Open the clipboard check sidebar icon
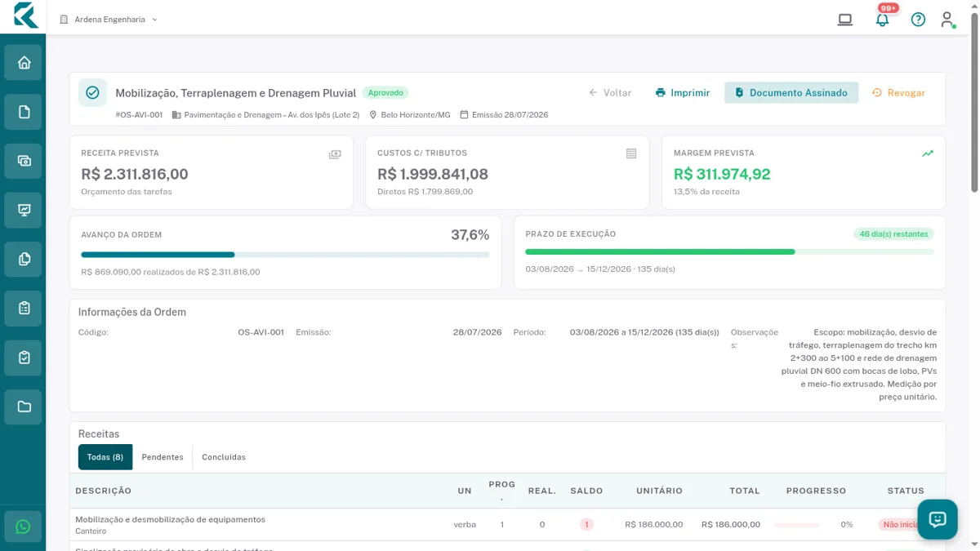The width and height of the screenshot is (980, 551). (x=23, y=358)
